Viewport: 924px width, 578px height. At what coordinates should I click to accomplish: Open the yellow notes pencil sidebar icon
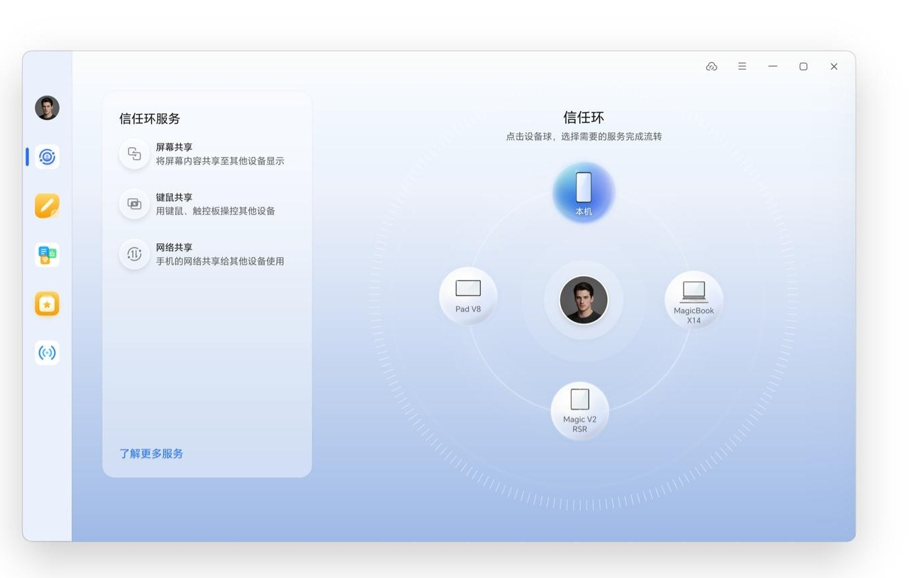click(x=47, y=205)
